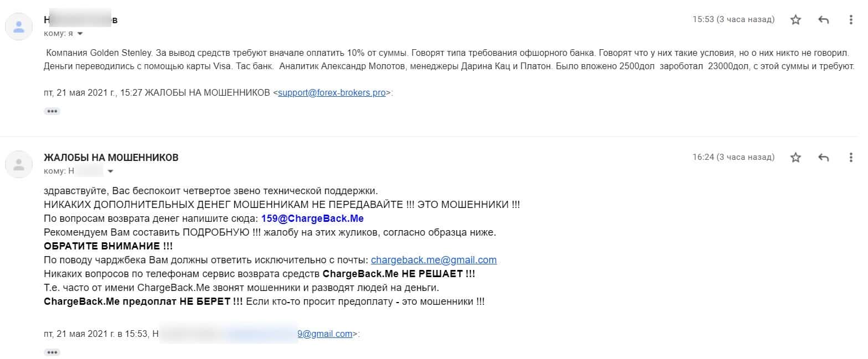Image resolution: width=868 pixels, height=359 pixels.
Task: Open more options for second email
Action: [851, 158]
